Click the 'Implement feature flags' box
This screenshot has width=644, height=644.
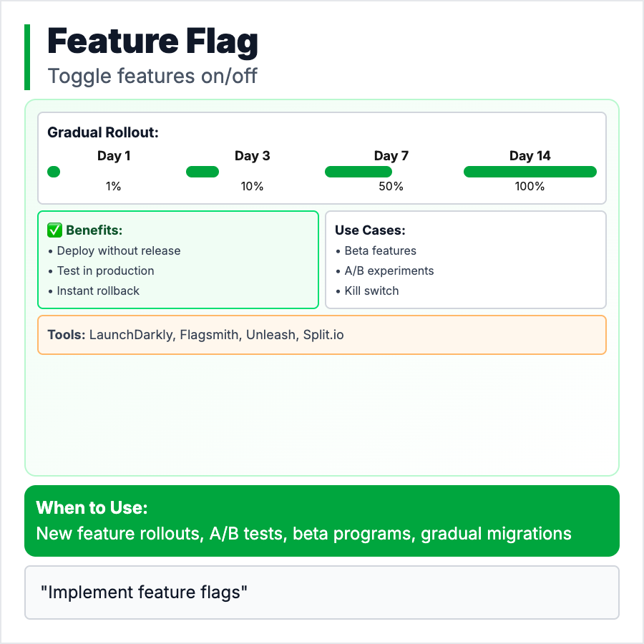tap(321, 592)
